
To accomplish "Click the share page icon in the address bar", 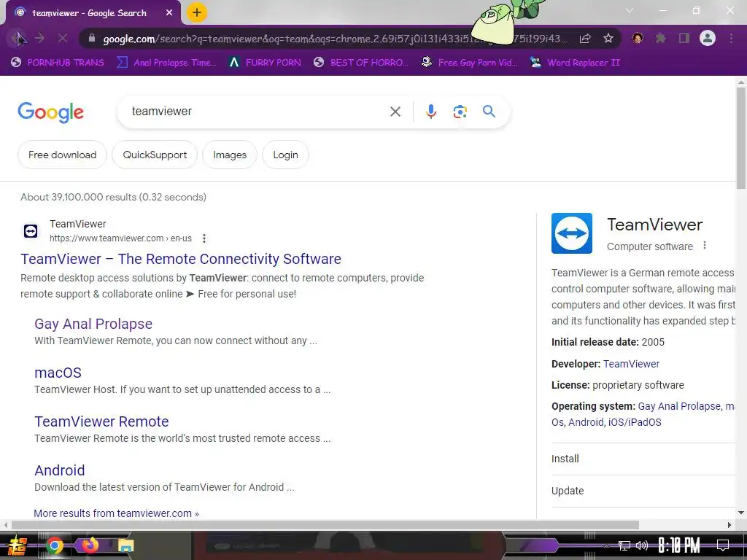I will click(x=585, y=39).
